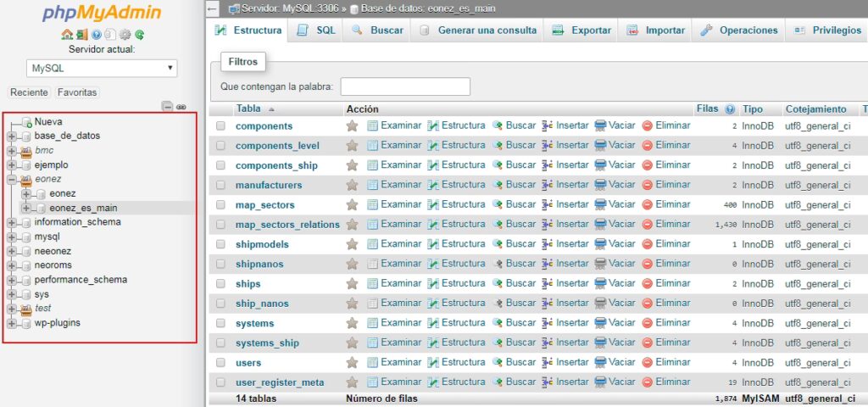Screen dimensions: 868x407
Task: Click the logout door icon in sidebar
Action: pyautogui.click(x=81, y=35)
